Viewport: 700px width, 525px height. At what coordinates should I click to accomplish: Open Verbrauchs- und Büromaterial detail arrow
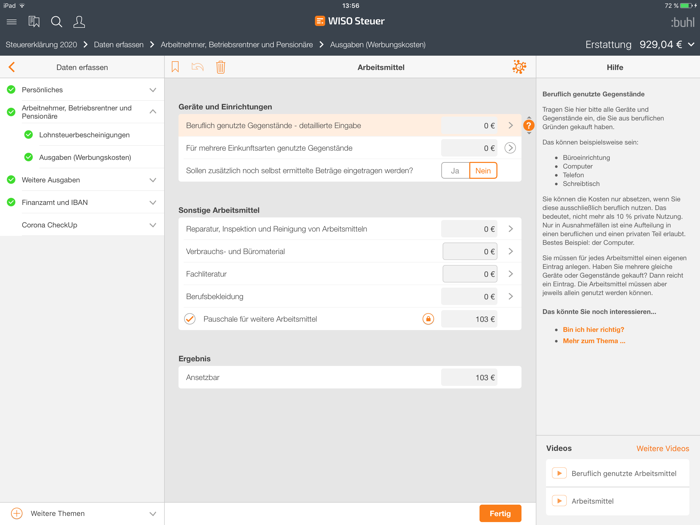pyautogui.click(x=511, y=251)
